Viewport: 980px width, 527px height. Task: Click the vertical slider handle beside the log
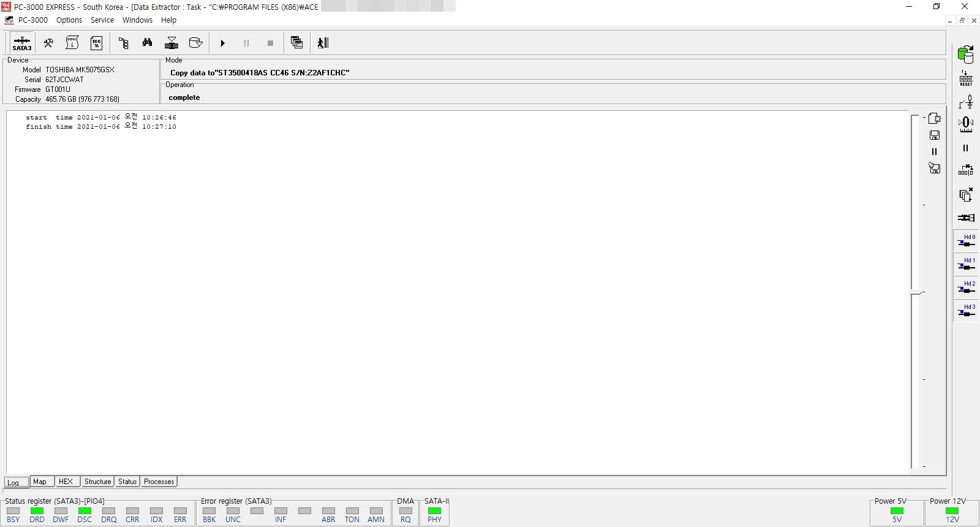(916, 293)
